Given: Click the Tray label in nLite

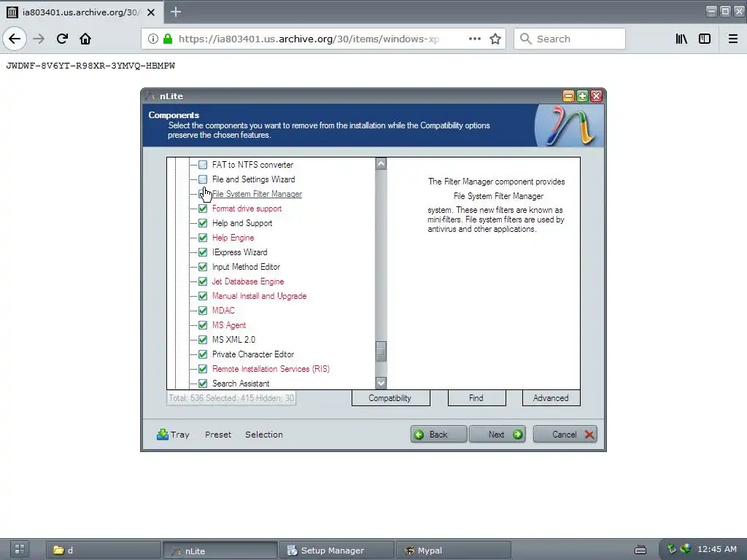Looking at the screenshot, I should [180, 435].
